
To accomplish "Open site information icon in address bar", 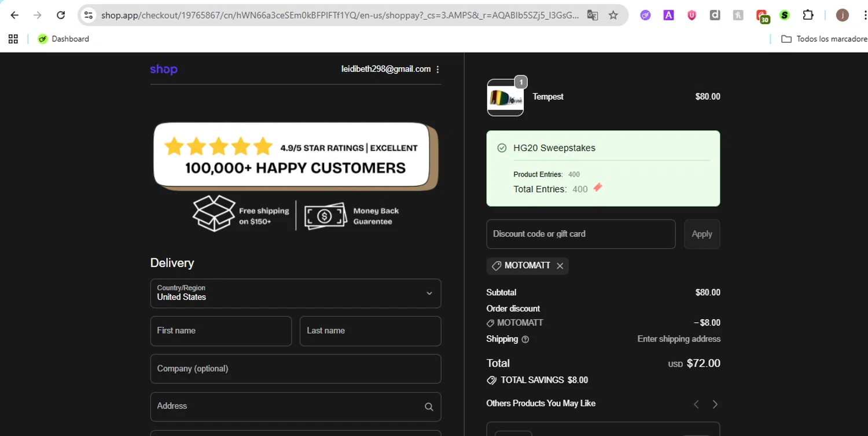I will (89, 16).
